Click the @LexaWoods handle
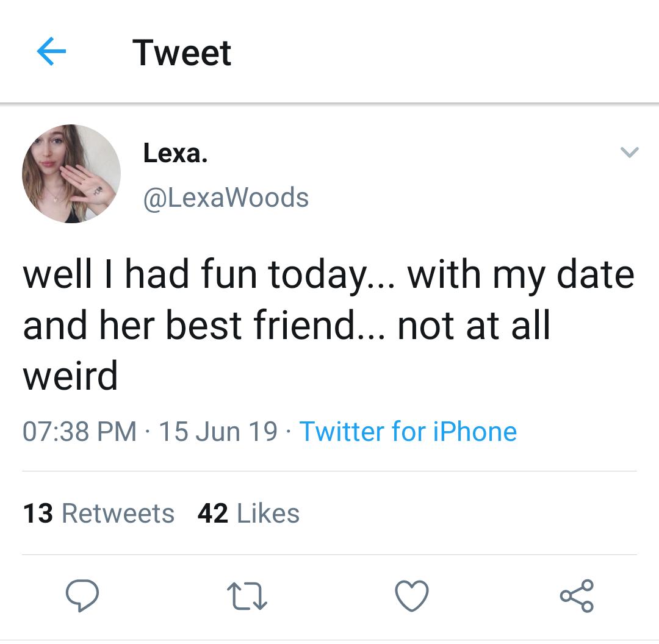 [226, 198]
